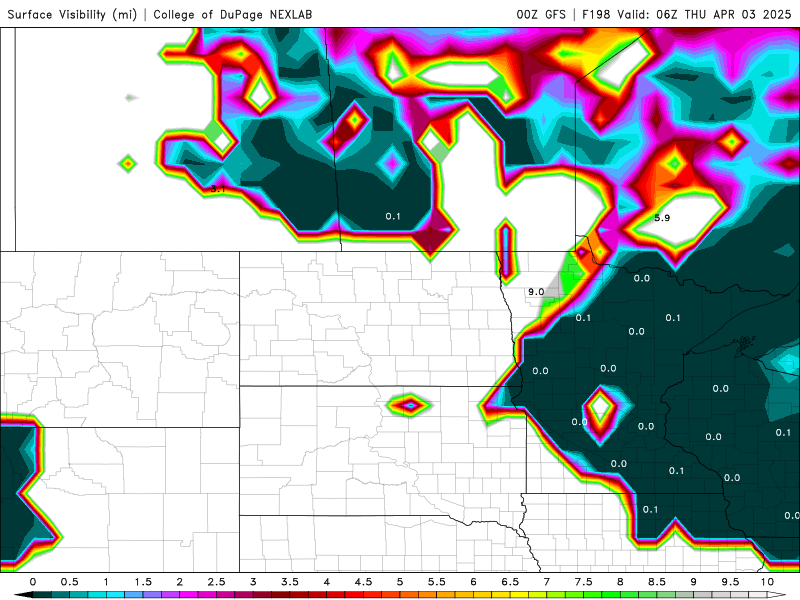Click the 3.1 visibility value on the map

[x=218, y=189]
